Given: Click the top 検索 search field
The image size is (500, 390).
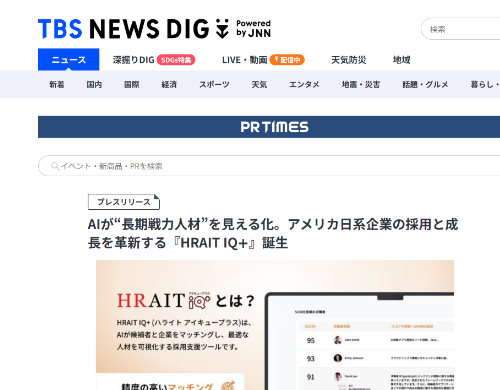Looking at the screenshot, I should [x=461, y=29].
